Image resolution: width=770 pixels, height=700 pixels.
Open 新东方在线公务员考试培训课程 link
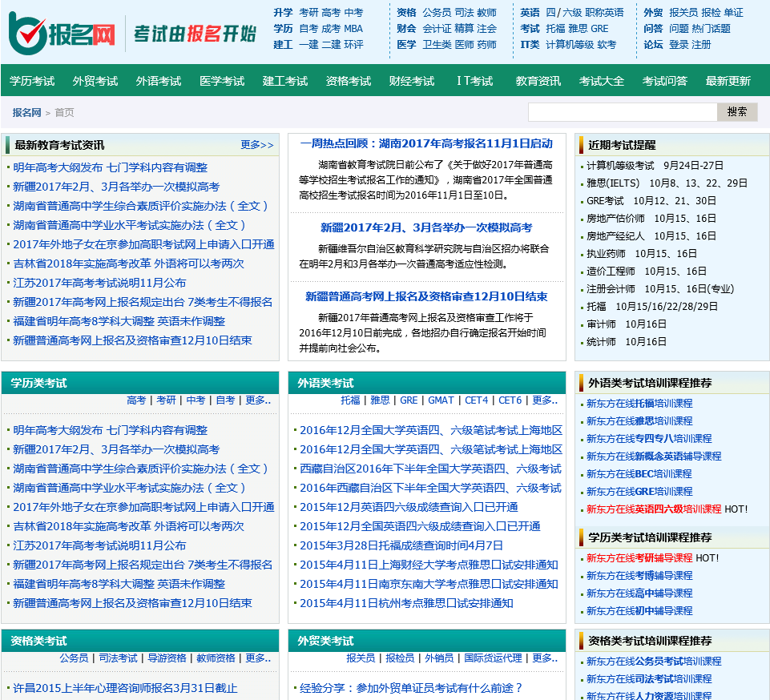click(654, 662)
